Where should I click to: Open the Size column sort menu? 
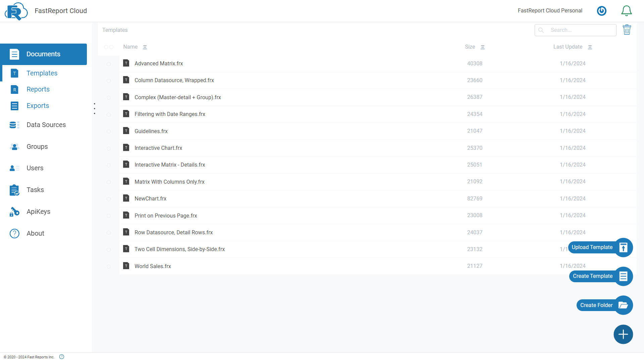click(x=483, y=47)
